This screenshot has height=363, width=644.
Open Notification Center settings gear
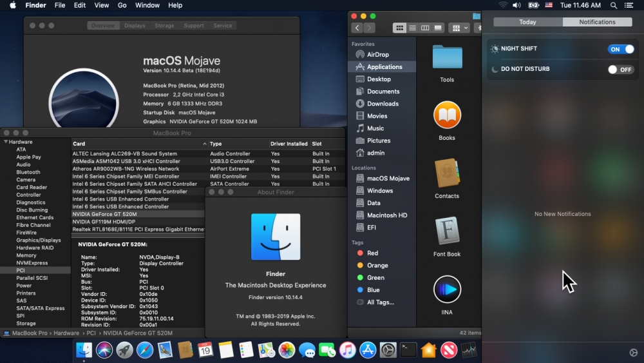click(x=633, y=352)
